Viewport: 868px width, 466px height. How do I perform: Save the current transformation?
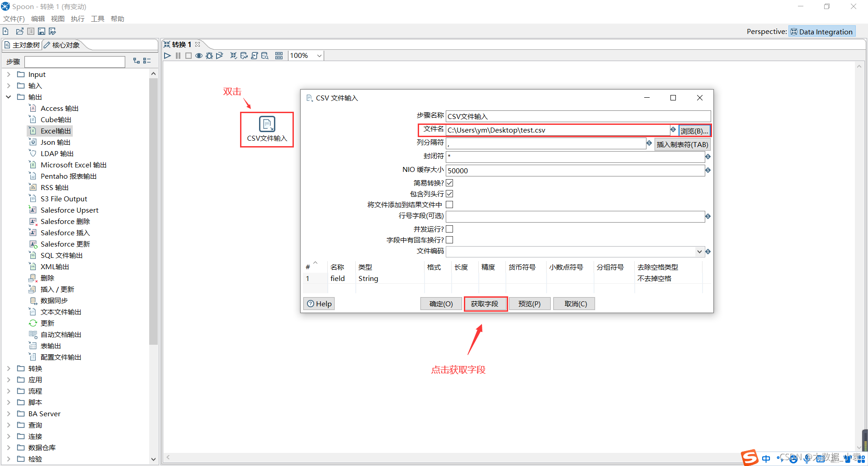(x=42, y=31)
